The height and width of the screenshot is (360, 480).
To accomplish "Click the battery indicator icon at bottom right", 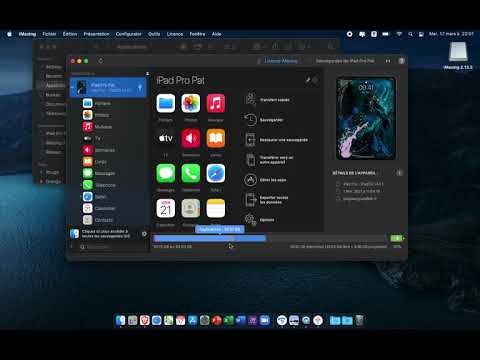I will 397,238.
